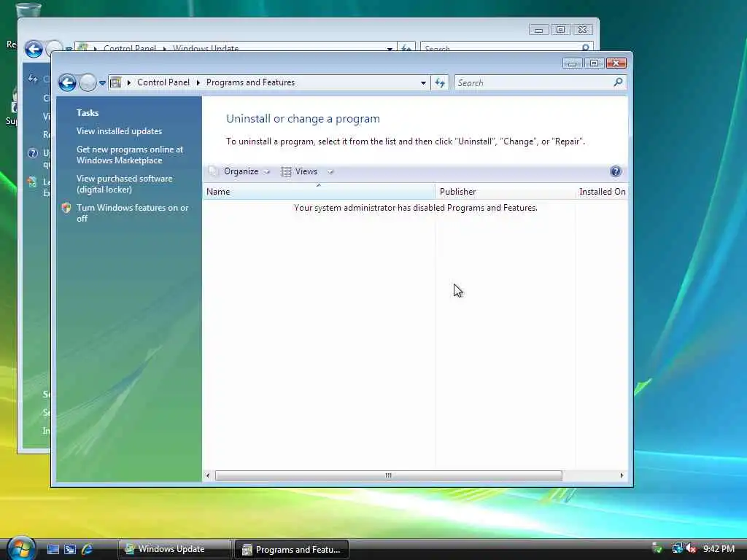
Task: Close the Programs and Features window
Action: click(x=616, y=63)
